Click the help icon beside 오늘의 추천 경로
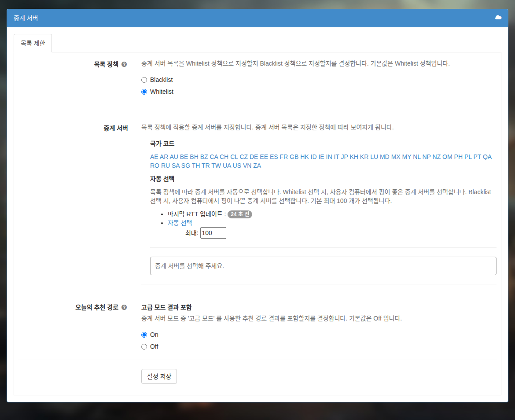515x420 pixels. click(124, 307)
